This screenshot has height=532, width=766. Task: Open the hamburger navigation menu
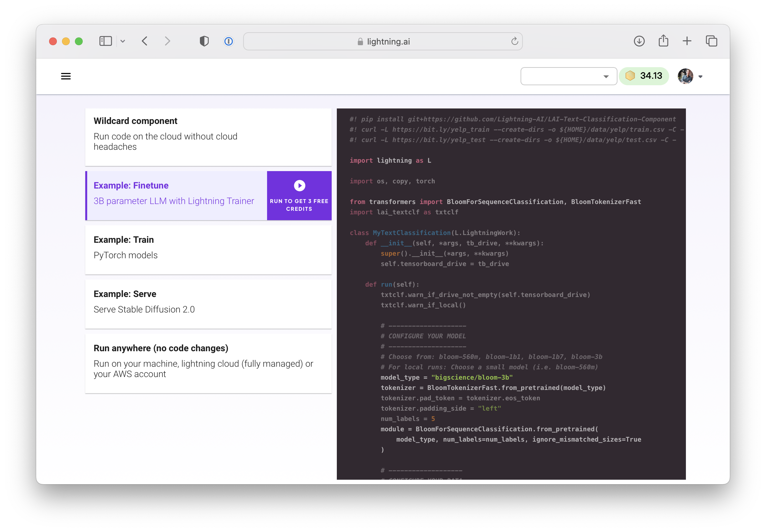66,76
